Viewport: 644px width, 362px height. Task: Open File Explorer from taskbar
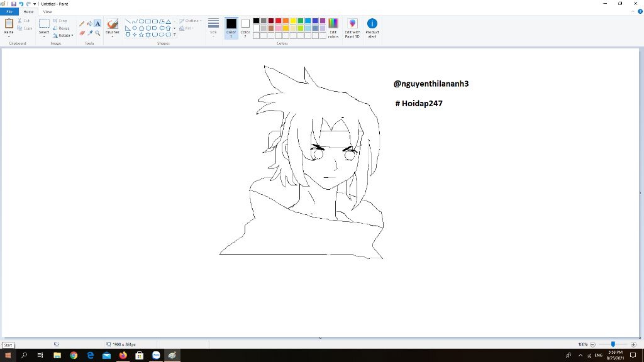point(57,356)
